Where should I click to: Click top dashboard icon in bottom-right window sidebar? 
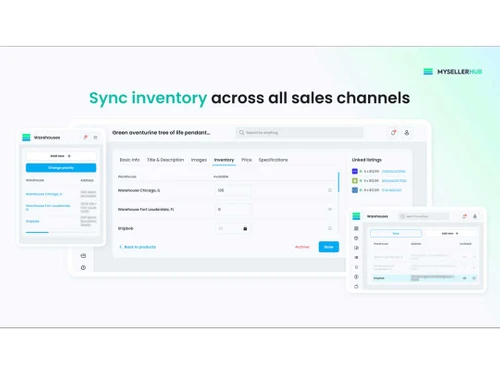click(x=356, y=229)
